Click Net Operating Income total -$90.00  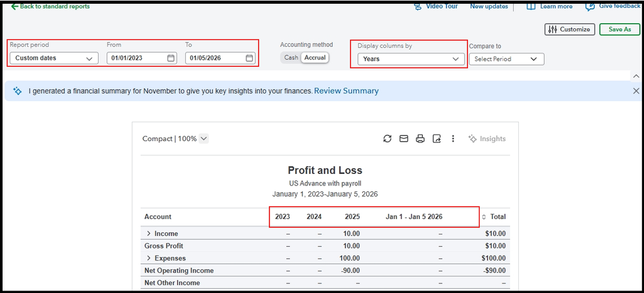(x=494, y=270)
